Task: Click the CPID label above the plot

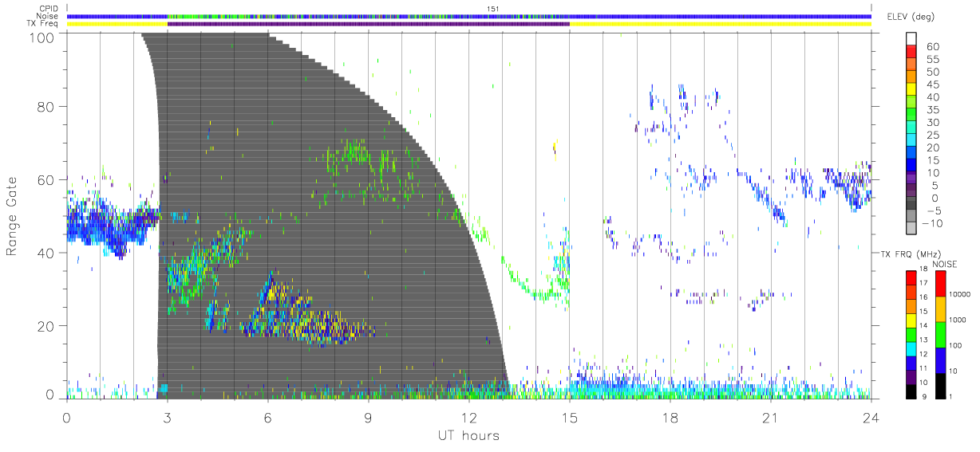Action: (x=49, y=9)
